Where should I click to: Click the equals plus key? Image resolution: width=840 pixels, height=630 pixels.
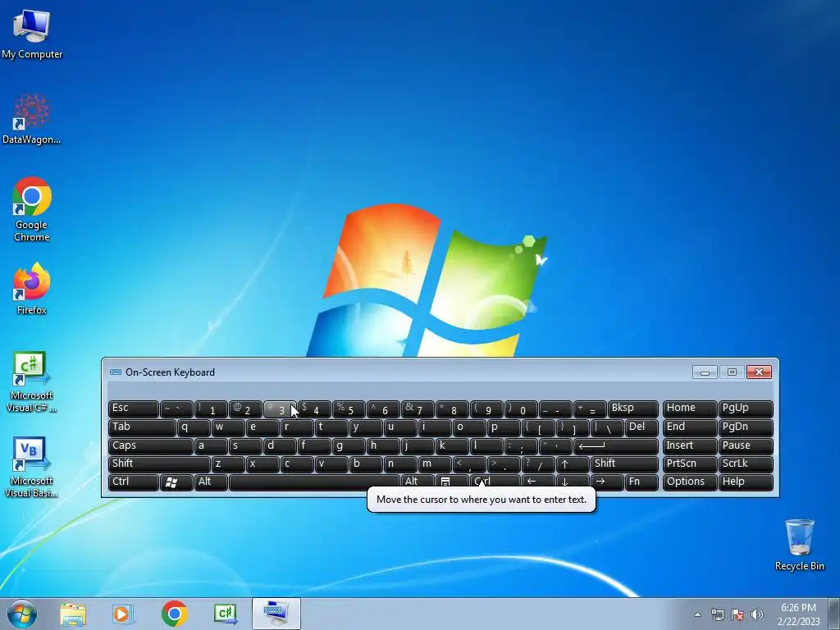(590, 409)
